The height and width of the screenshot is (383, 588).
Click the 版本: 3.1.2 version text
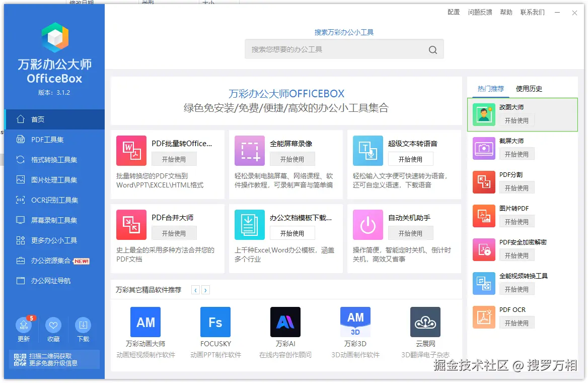54,92
